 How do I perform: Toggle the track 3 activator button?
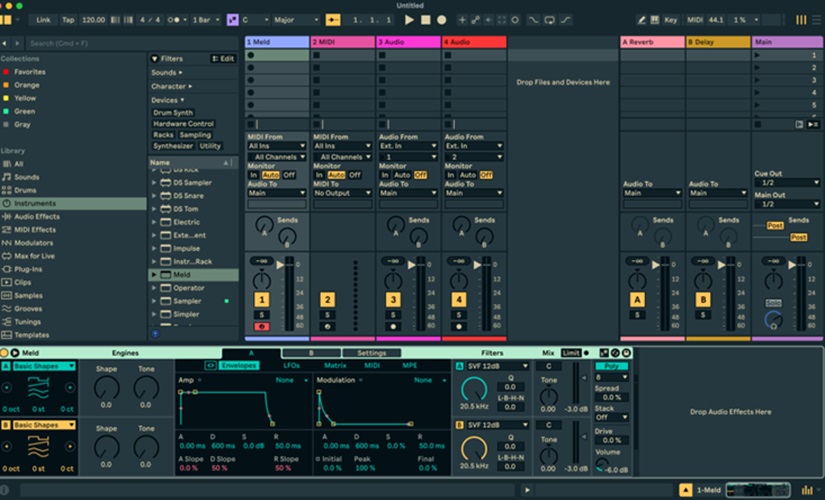(393, 299)
